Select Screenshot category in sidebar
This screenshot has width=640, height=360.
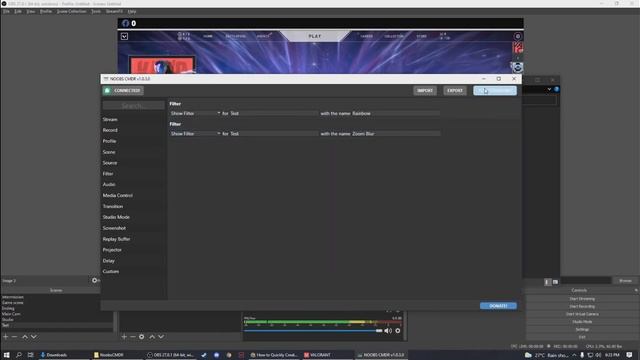(x=114, y=228)
